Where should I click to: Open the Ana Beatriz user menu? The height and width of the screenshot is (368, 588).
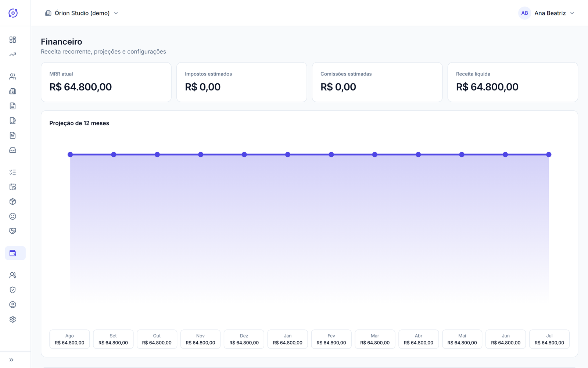pos(546,13)
